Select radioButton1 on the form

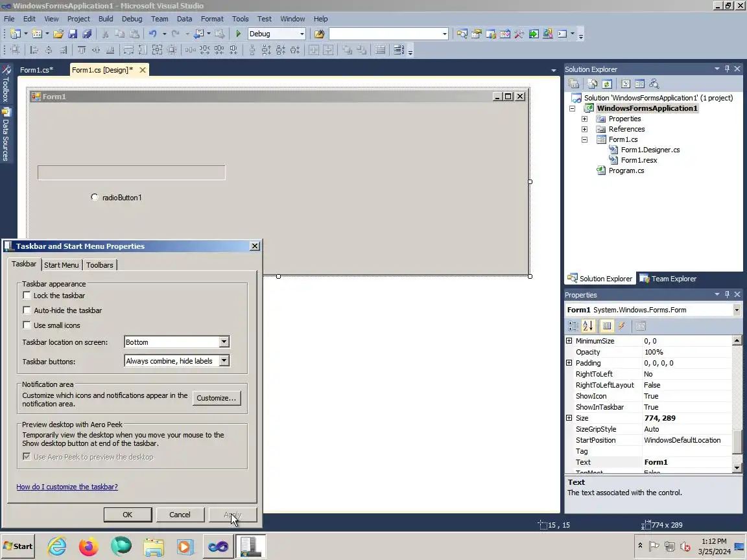click(x=116, y=197)
